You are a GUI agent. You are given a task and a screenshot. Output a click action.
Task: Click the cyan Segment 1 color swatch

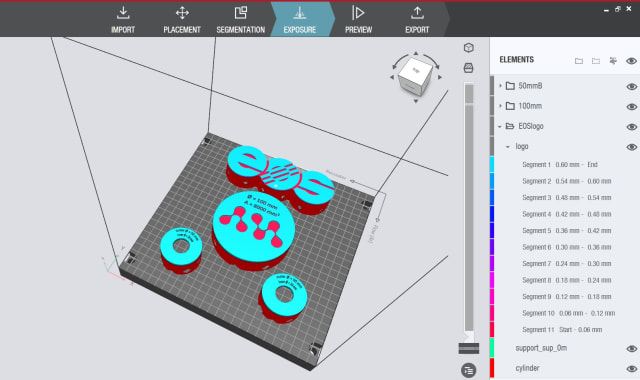click(x=492, y=164)
